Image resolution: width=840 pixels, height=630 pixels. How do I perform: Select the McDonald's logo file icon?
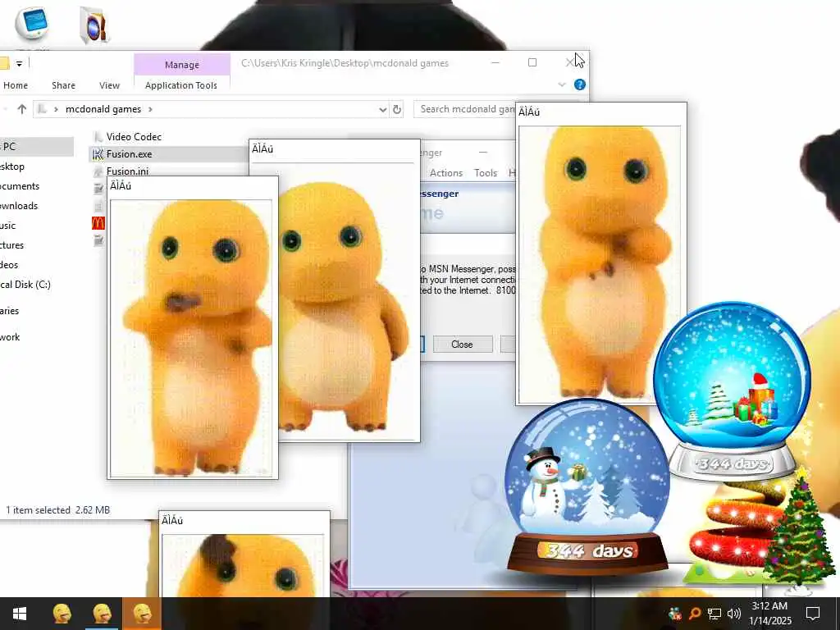98,223
